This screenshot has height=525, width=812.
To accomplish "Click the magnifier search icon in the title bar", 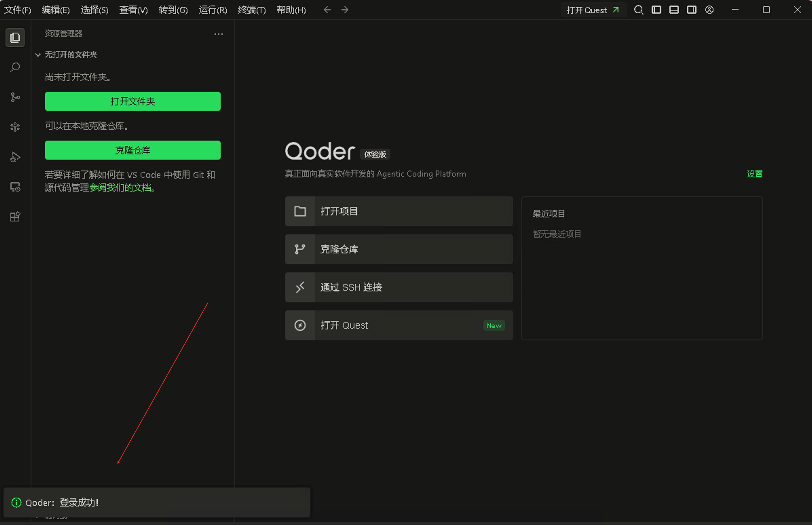I will (x=639, y=10).
